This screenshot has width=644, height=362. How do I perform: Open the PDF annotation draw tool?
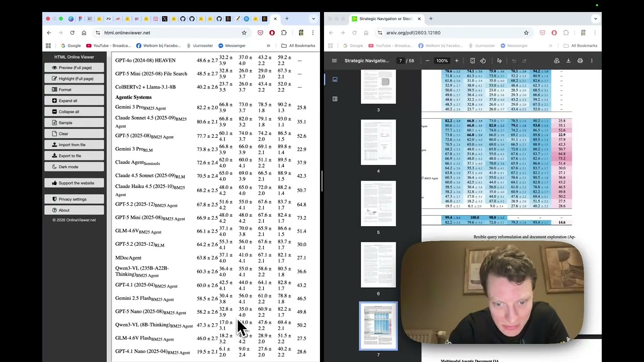click(x=499, y=61)
